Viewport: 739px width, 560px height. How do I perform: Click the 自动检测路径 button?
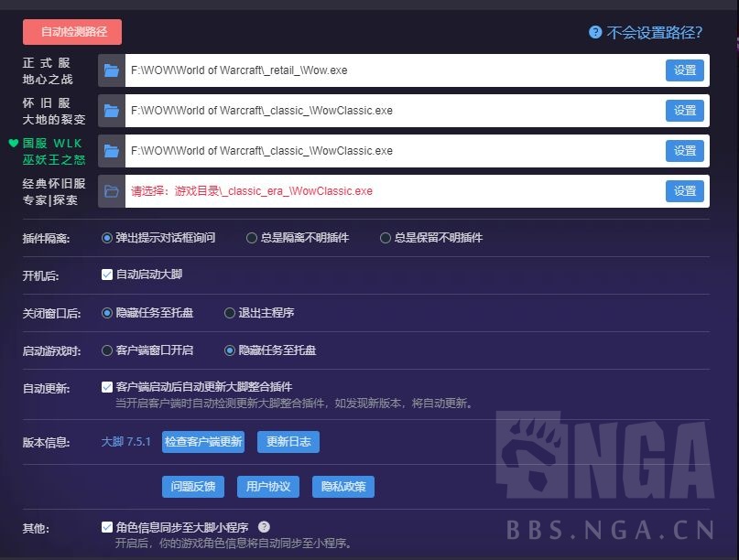(72, 31)
